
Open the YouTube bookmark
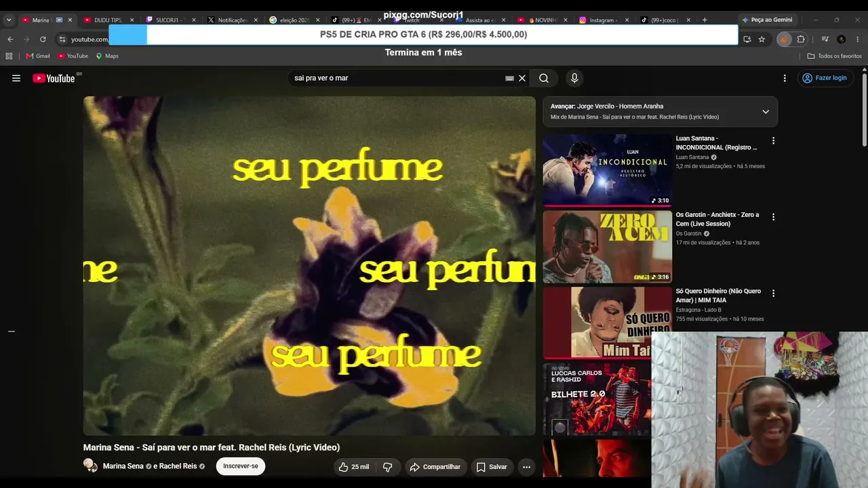click(73, 56)
